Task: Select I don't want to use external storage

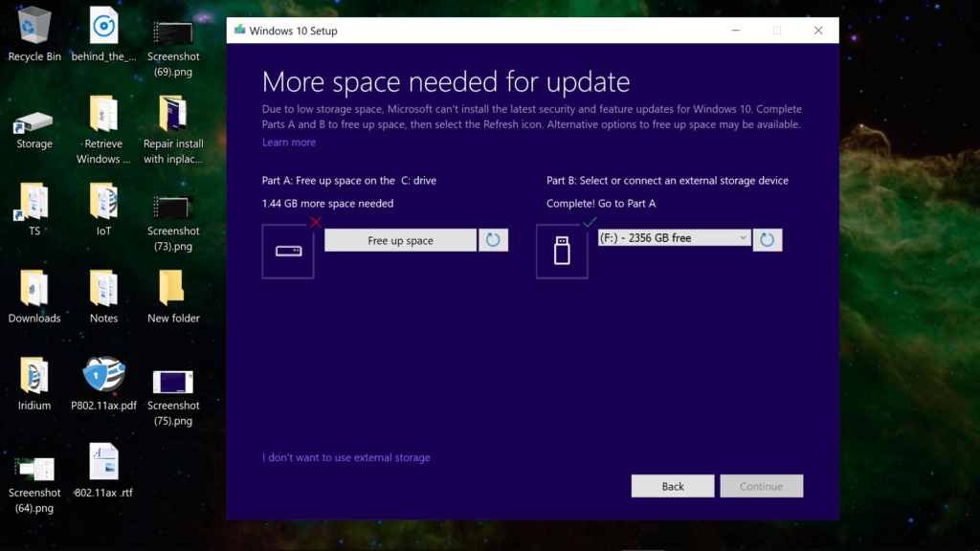Action: [345, 457]
